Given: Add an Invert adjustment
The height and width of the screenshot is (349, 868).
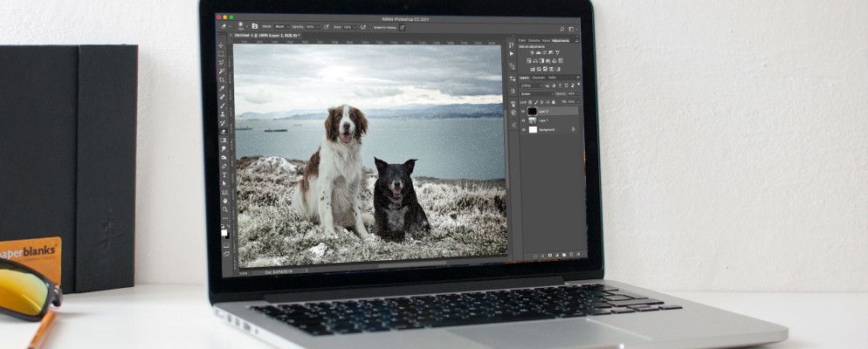Looking at the screenshot, I should coord(533,69).
